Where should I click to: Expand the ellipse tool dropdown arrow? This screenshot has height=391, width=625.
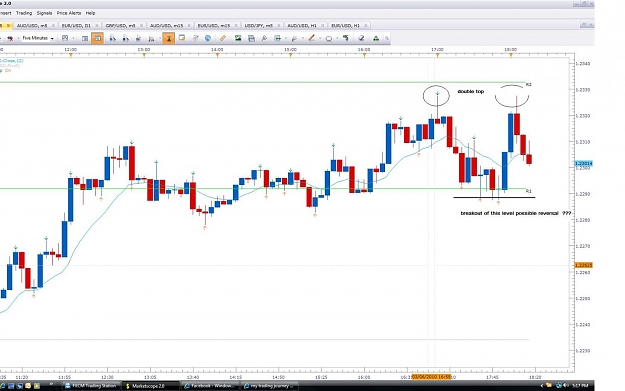pyautogui.click(x=337, y=38)
